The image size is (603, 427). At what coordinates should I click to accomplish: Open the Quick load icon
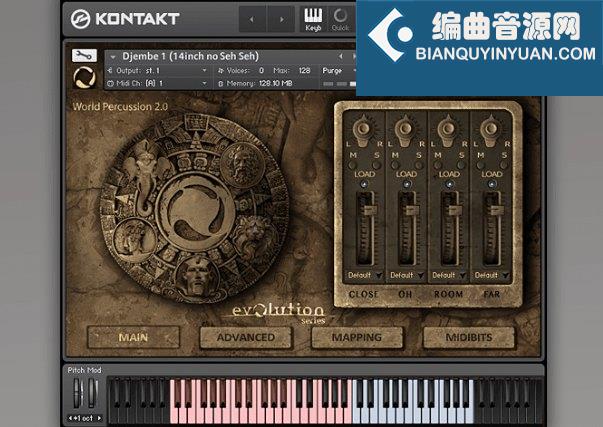[340, 19]
